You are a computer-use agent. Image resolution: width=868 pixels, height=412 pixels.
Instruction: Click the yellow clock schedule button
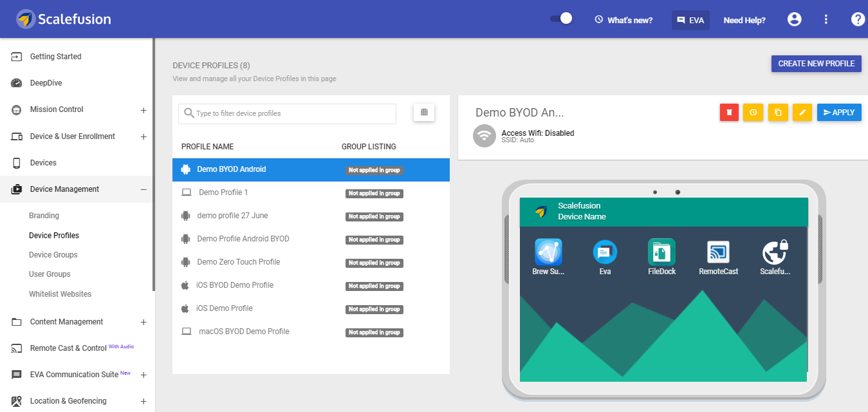click(753, 112)
